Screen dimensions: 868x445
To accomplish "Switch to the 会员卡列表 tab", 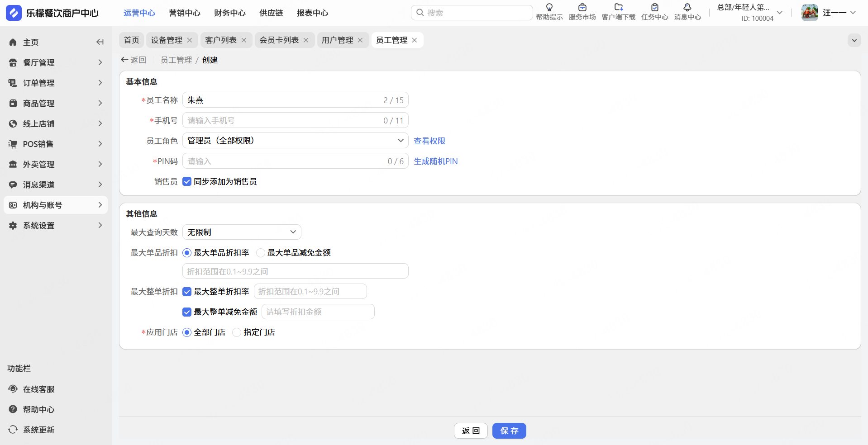I will click(x=279, y=40).
